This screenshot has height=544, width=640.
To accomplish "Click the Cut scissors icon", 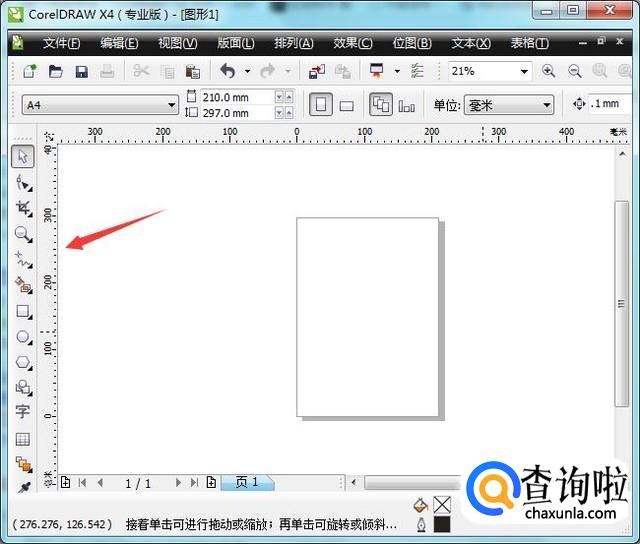I will 141,71.
